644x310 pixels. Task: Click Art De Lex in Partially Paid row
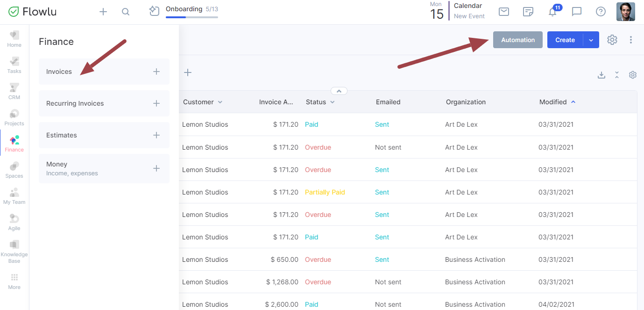(x=461, y=192)
